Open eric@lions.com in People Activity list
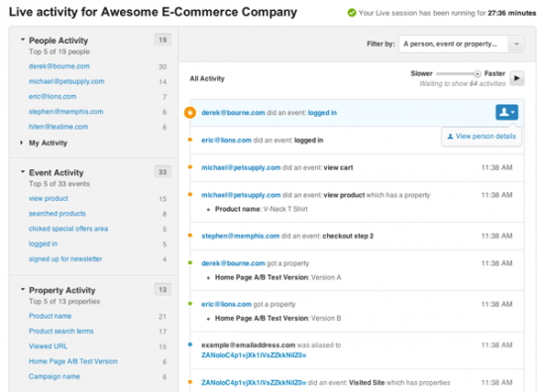 tap(53, 97)
